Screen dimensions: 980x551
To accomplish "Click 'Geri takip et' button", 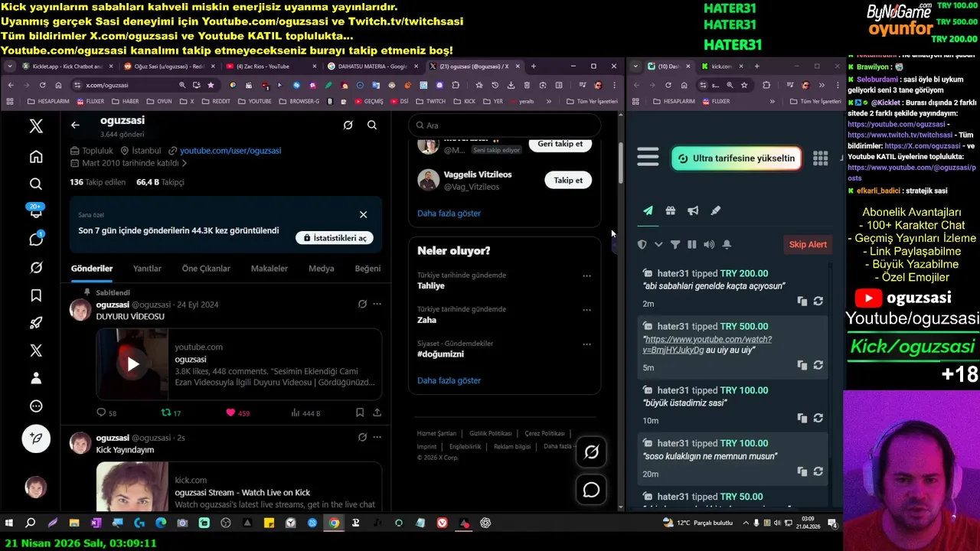I will point(560,144).
